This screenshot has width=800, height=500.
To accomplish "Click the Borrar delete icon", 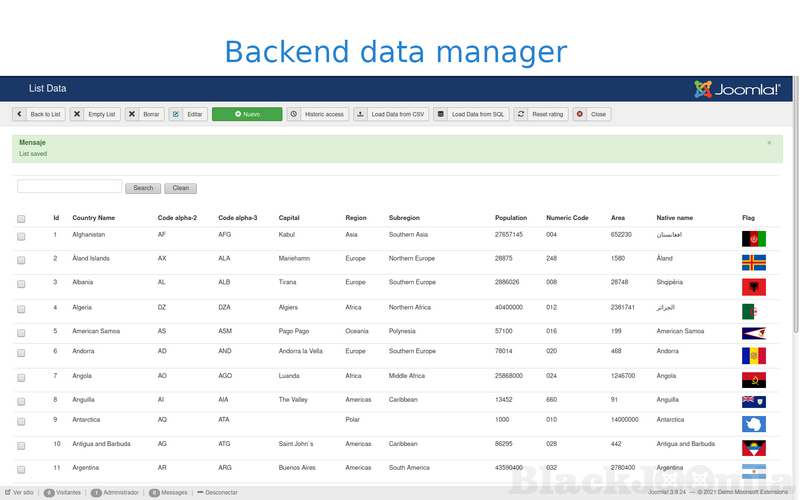I will [x=132, y=114].
